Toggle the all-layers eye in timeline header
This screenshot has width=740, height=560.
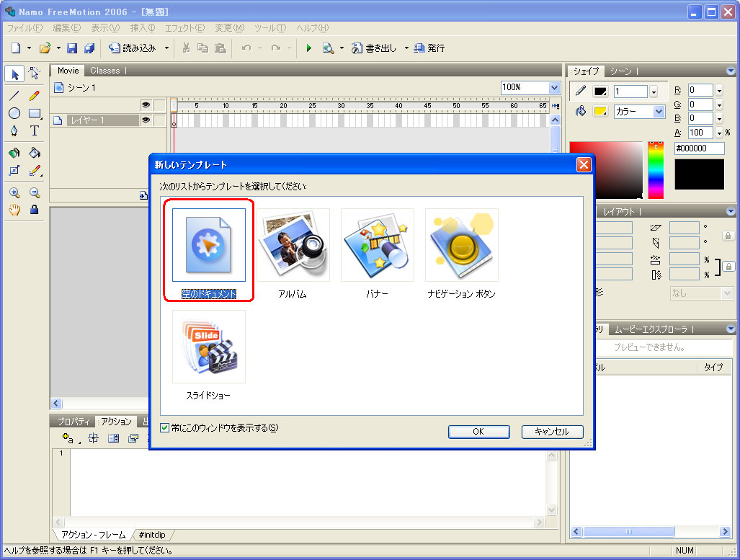(x=146, y=105)
